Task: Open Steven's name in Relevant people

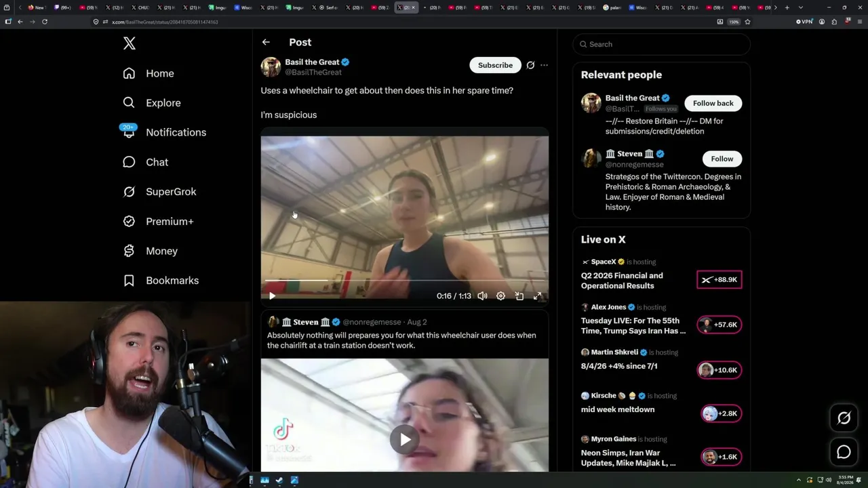Action: tap(631, 154)
